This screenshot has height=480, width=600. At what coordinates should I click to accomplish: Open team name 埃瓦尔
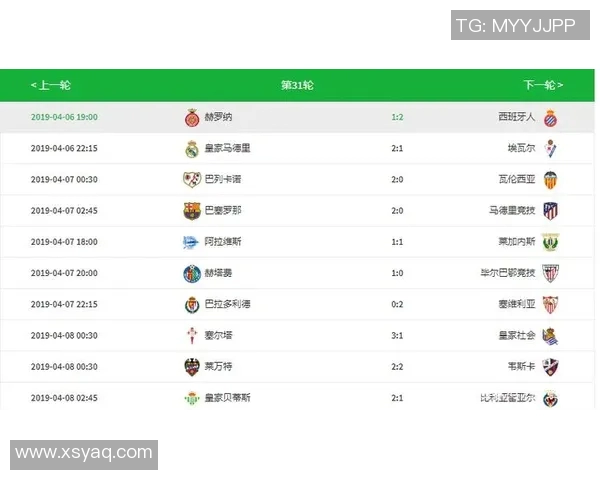click(x=521, y=148)
